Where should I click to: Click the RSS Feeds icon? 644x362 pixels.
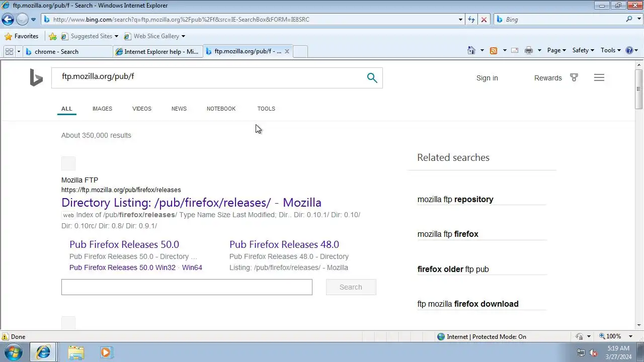tap(494, 50)
